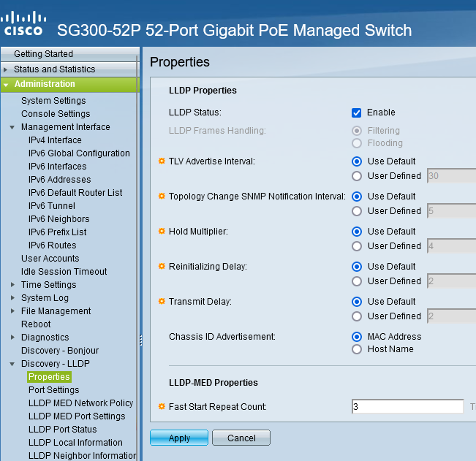Select User Defined for Topology Change SNMP Interval

(x=357, y=211)
